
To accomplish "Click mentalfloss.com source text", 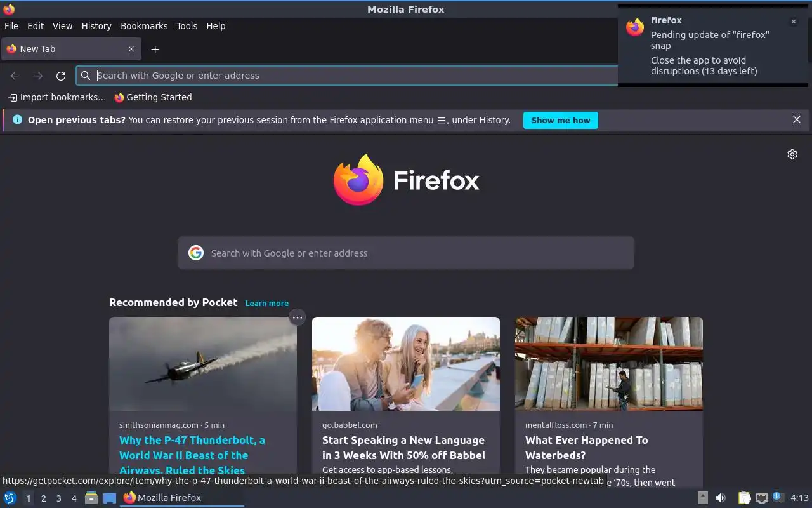I will point(556,425).
